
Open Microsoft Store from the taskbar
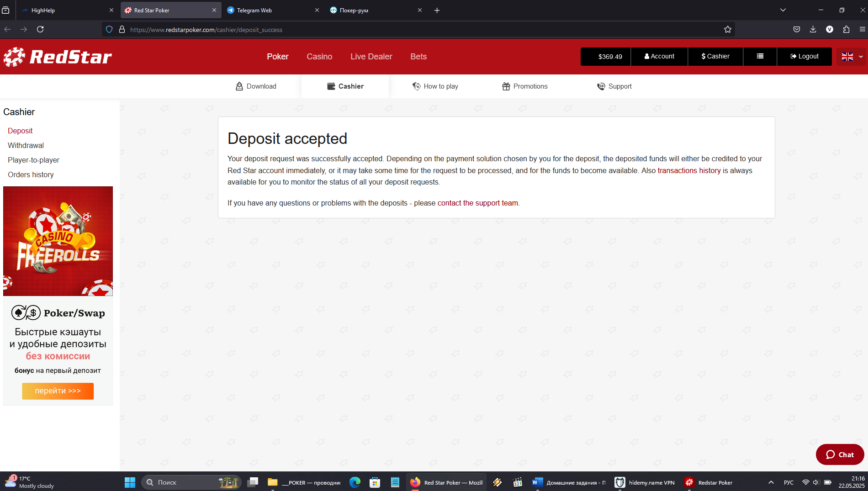pyautogui.click(x=375, y=482)
